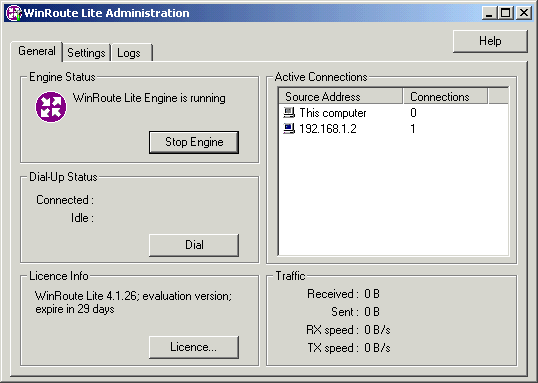The image size is (538, 383).
Task: Stop the WinRoute engine
Action: (x=194, y=142)
